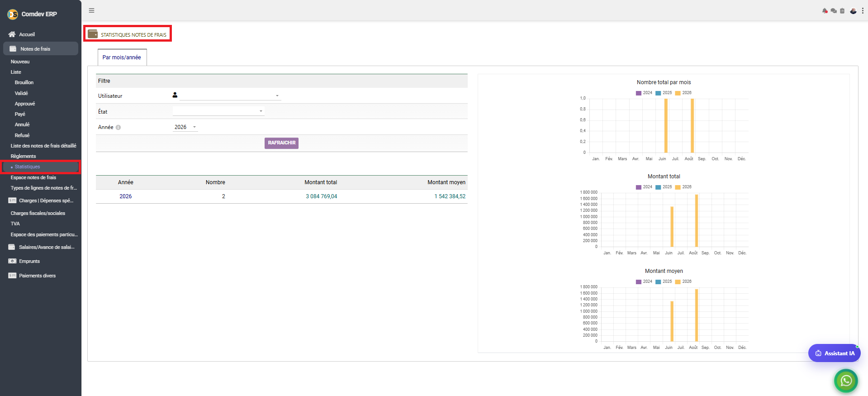Open Liste des notes de frais détaillé
Image resolution: width=868 pixels, height=396 pixels.
[x=43, y=146]
